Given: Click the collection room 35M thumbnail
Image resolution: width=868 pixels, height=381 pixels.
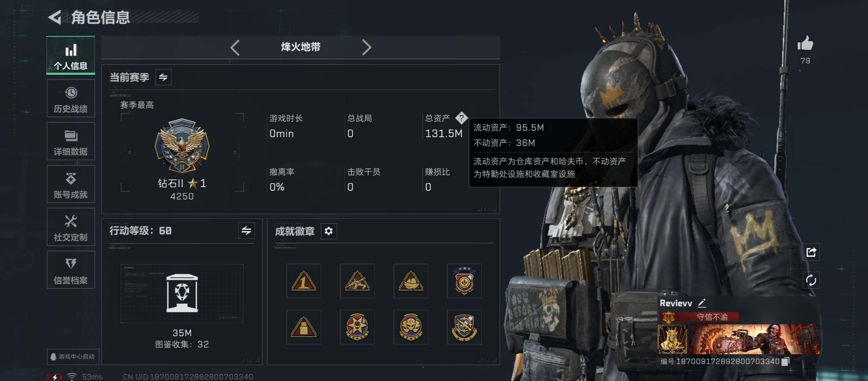Looking at the screenshot, I should coord(182,294).
